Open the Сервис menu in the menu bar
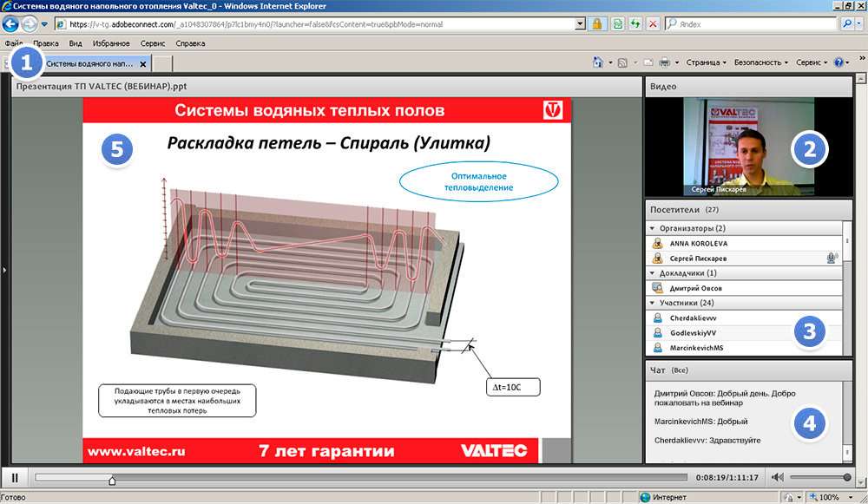 click(153, 43)
